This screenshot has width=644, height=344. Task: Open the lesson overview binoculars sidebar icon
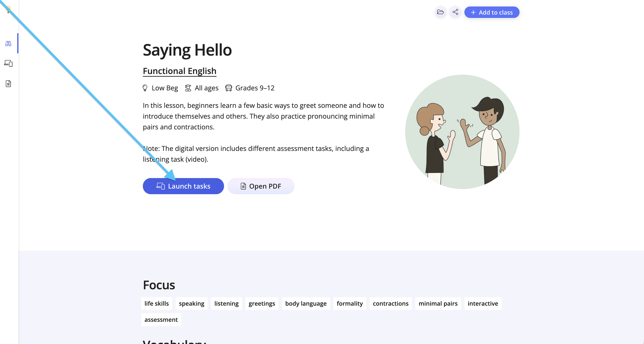8,44
